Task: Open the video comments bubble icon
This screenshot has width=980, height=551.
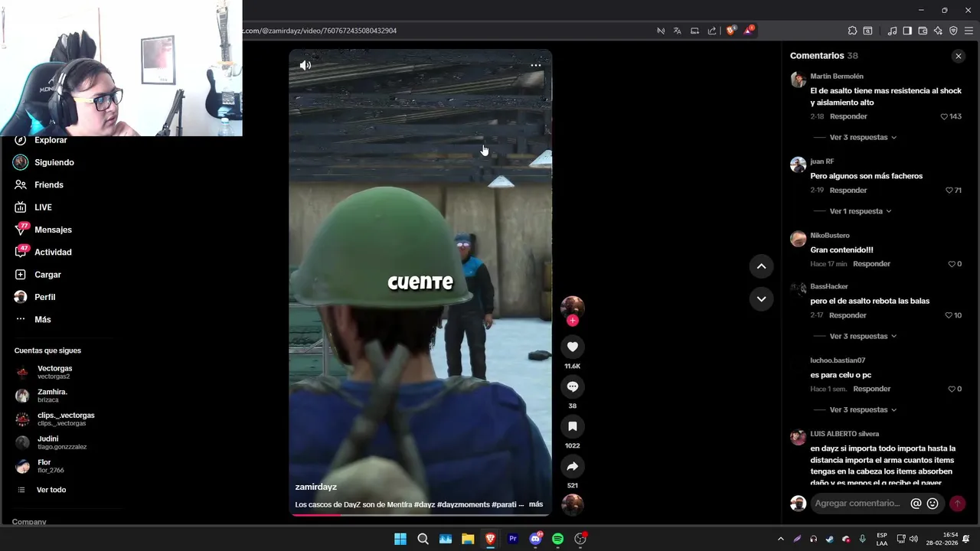Action: [x=573, y=386]
